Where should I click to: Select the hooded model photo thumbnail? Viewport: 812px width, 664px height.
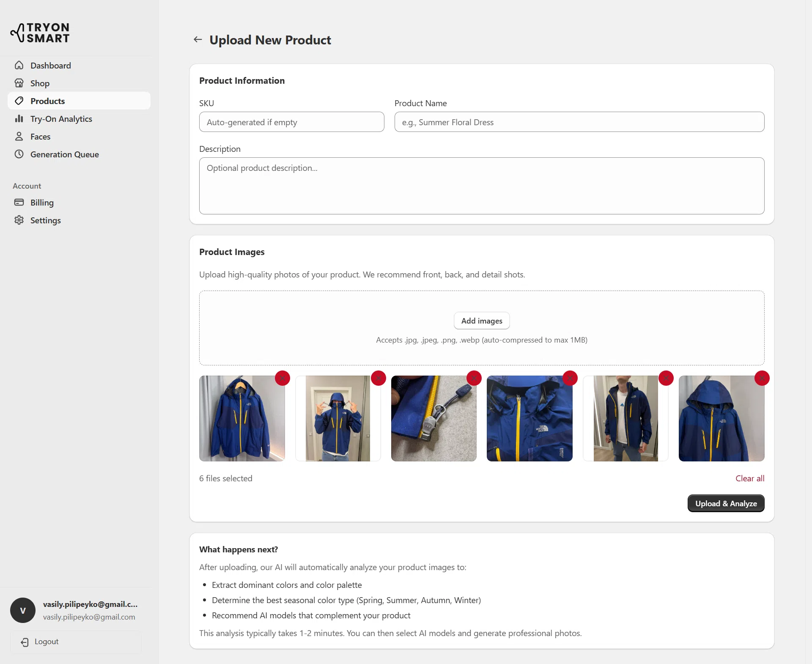(338, 419)
